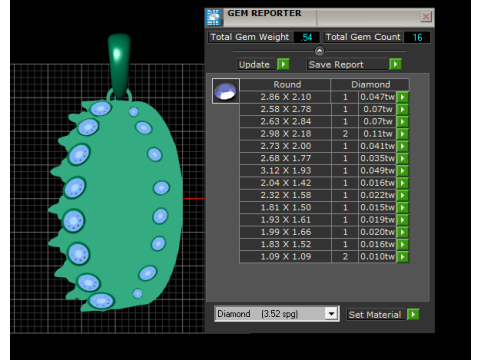Image resolution: width=480 pixels, height=360 pixels.
Task: Click the green arrow for the 0.041tw row
Action: point(403,146)
